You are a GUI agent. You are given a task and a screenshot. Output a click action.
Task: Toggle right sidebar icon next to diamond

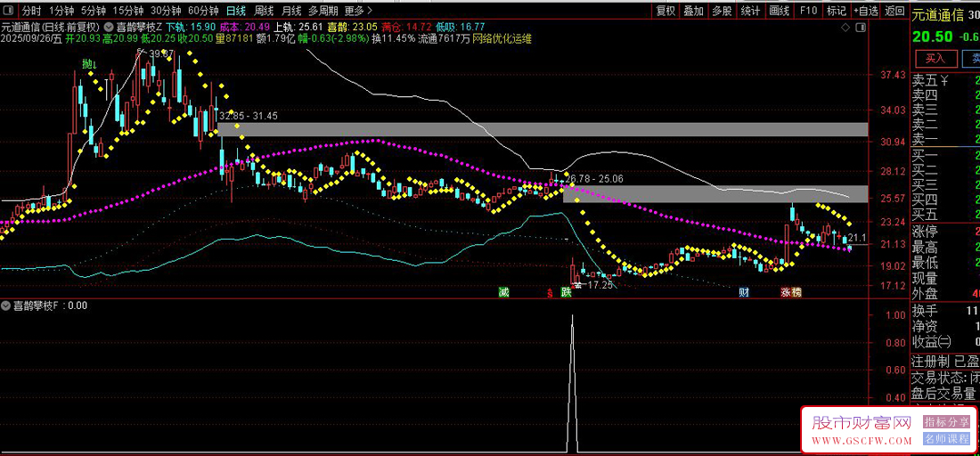pos(862,28)
